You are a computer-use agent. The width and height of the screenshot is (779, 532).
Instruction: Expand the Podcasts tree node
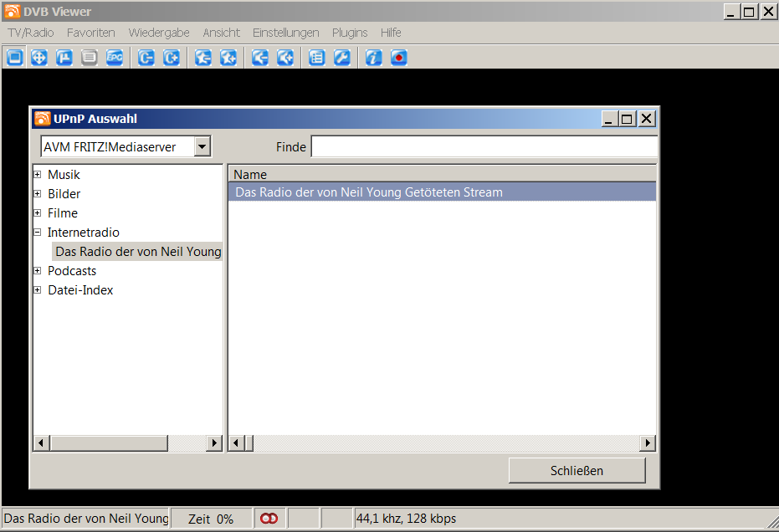click(x=38, y=271)
